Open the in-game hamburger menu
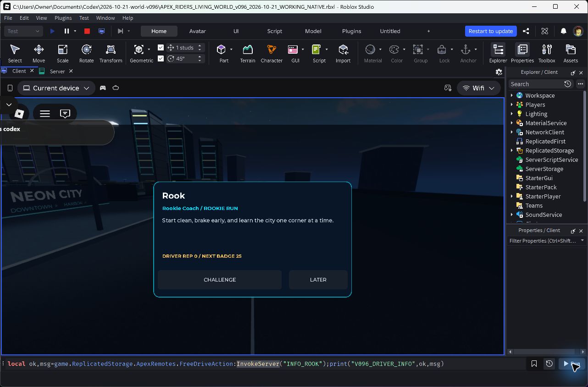588x387 pixels. (44, 113)
